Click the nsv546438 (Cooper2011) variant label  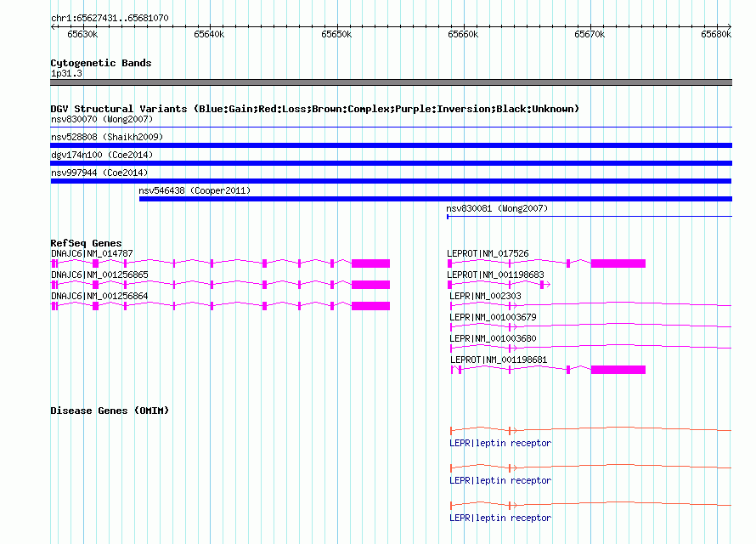[x=195, y=190]
